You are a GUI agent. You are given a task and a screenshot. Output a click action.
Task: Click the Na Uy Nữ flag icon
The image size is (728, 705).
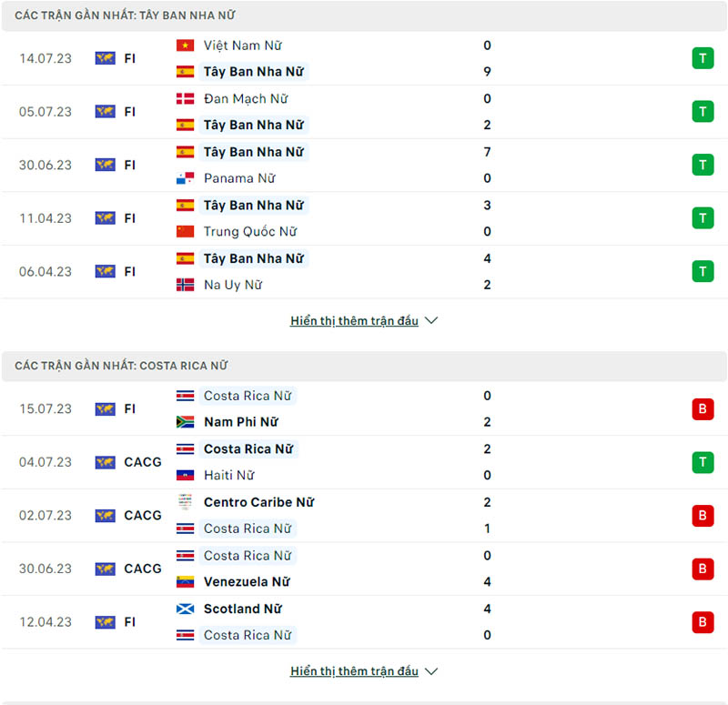point(185,285)
